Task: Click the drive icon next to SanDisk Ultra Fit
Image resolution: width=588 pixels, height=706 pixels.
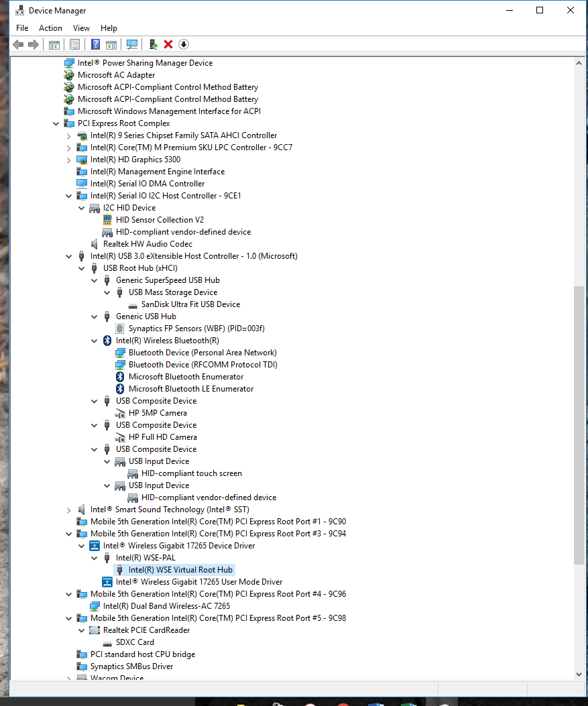Action: pyautogui.click(x=133, y=305)
